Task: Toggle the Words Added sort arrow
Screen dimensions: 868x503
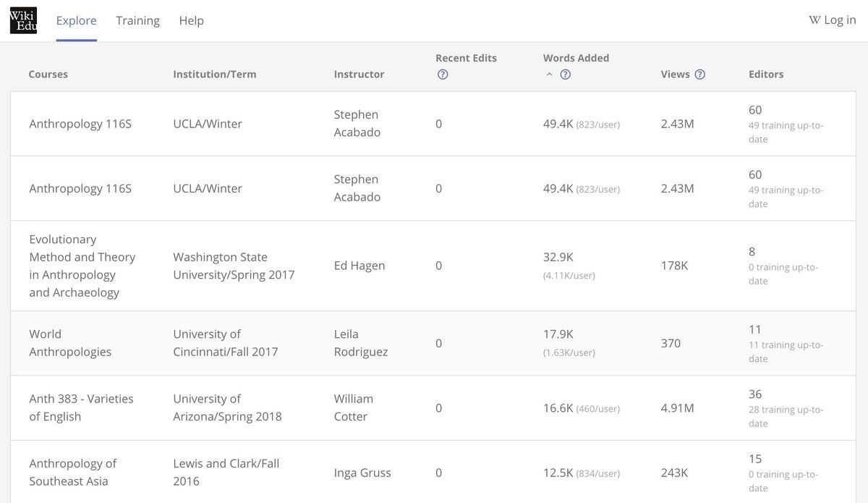Action: (x=549, y=75)
